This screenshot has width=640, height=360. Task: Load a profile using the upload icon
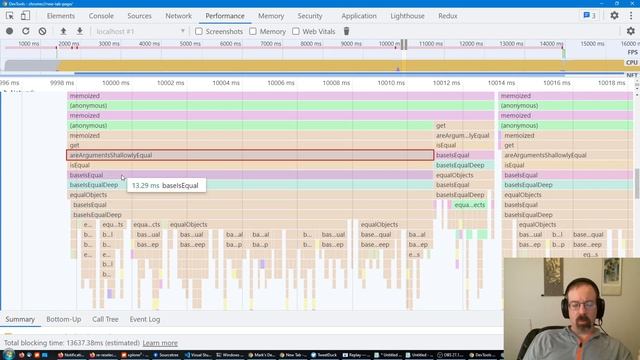[63, 31]
